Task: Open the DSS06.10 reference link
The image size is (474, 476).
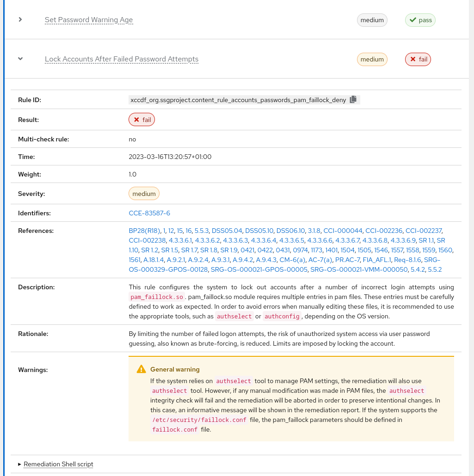Action: [x=290, y=231]
